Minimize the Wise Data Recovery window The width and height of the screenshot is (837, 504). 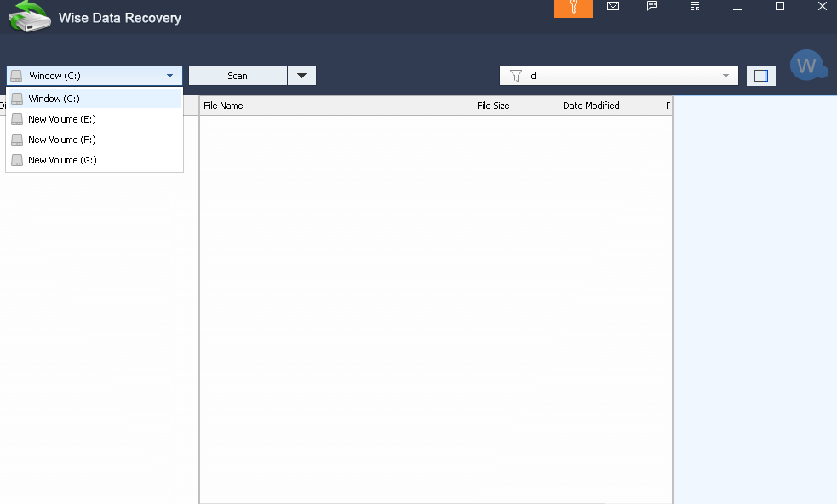[x=737, y=8]
